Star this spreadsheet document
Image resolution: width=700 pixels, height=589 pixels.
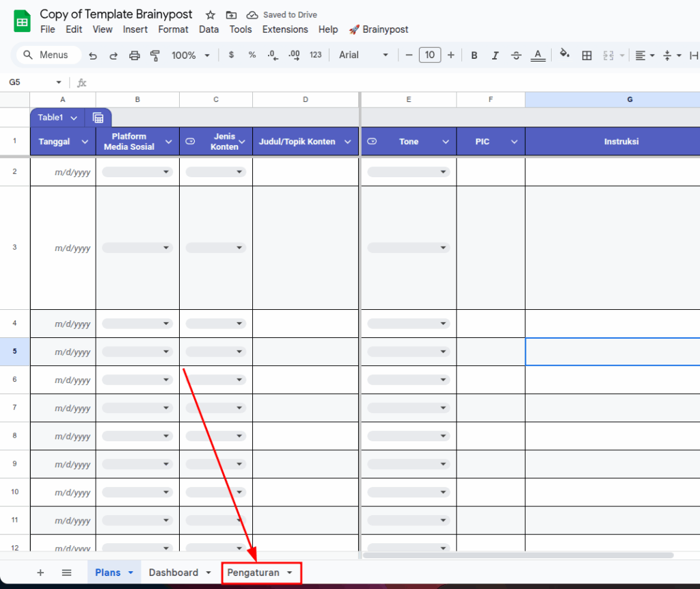pyautogui.click(x=211, y=15)
